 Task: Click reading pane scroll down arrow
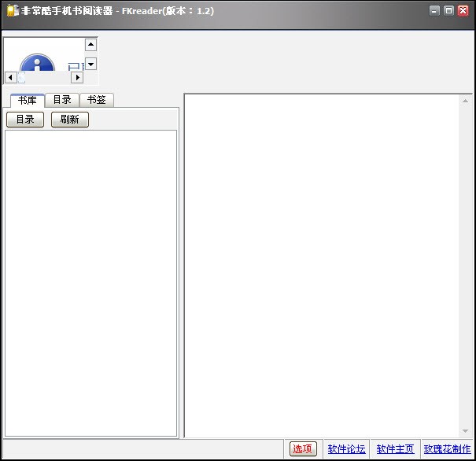point(465,431)
